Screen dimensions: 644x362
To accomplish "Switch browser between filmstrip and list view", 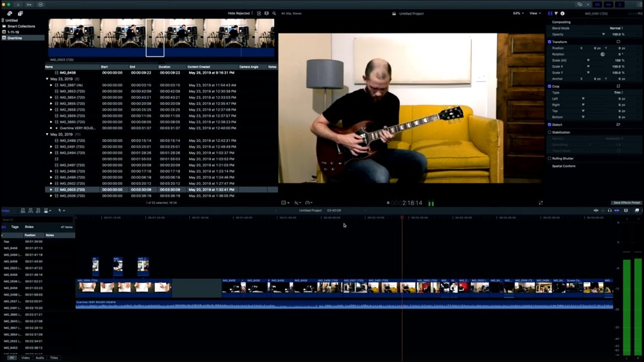I will tap(267, 14).
